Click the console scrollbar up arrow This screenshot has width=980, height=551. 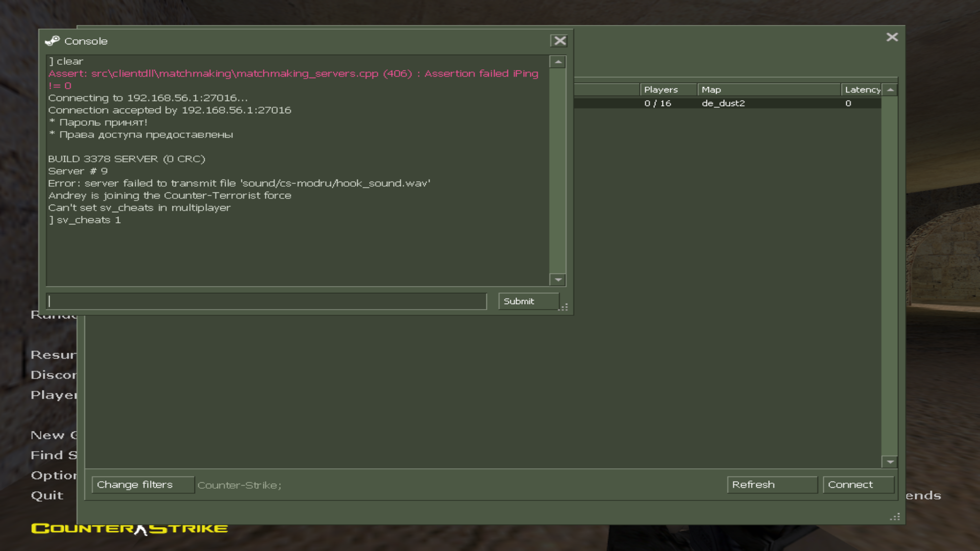tap(558, 62)
